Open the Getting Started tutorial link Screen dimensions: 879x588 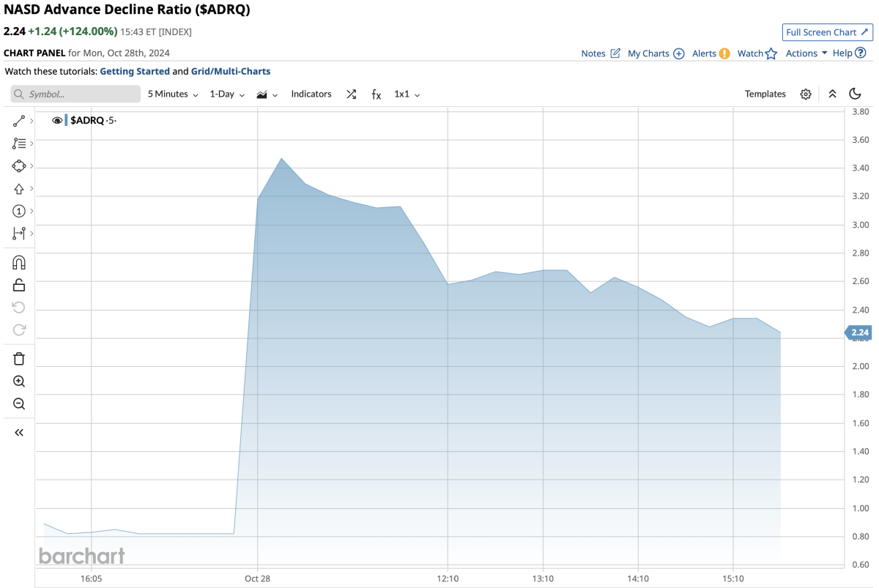click(134, 72)
